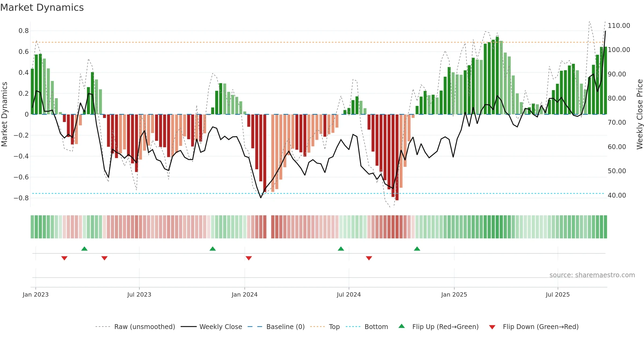644x362 pixels.
Task: Click the Jul 2025 x-axis label
Action: [558, 295]
